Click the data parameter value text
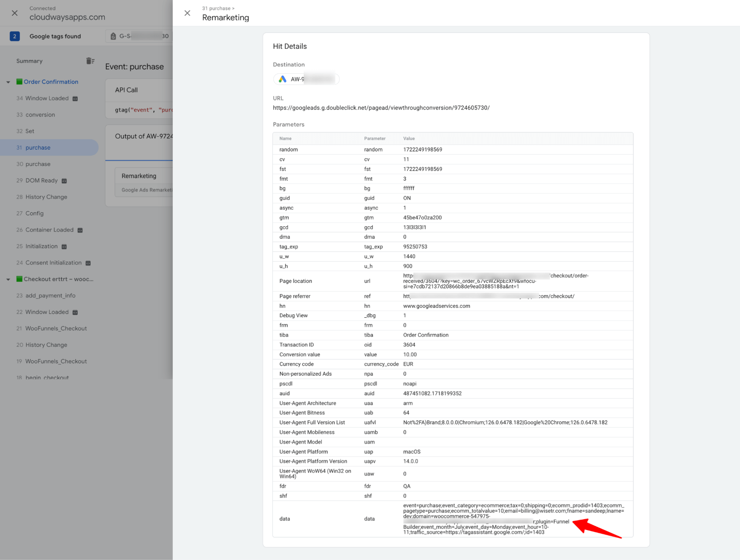740x560 pixels. tap(513, 519)
